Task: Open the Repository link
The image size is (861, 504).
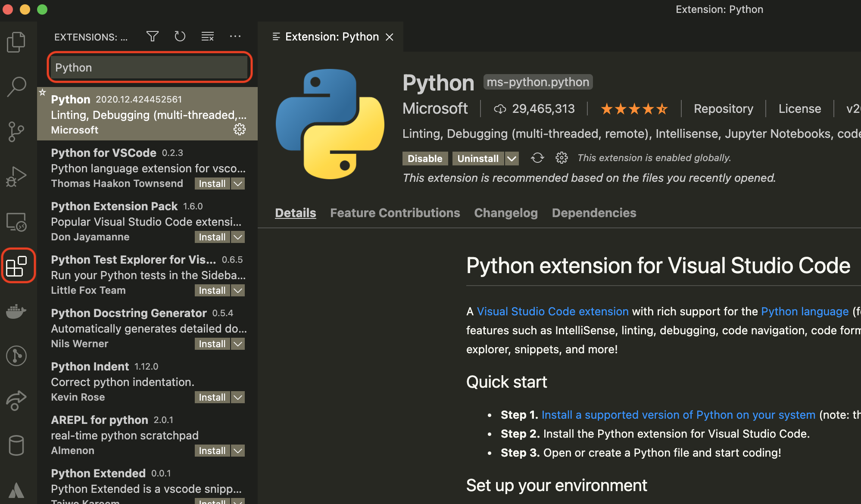Action: 723,109
